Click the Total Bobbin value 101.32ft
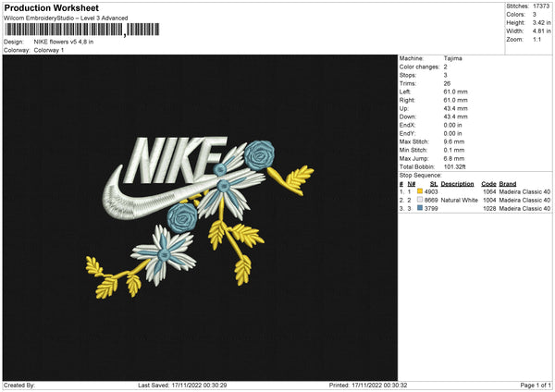This screenshot has height=392, width=555. pyautogui.click(x=454, y=166)
